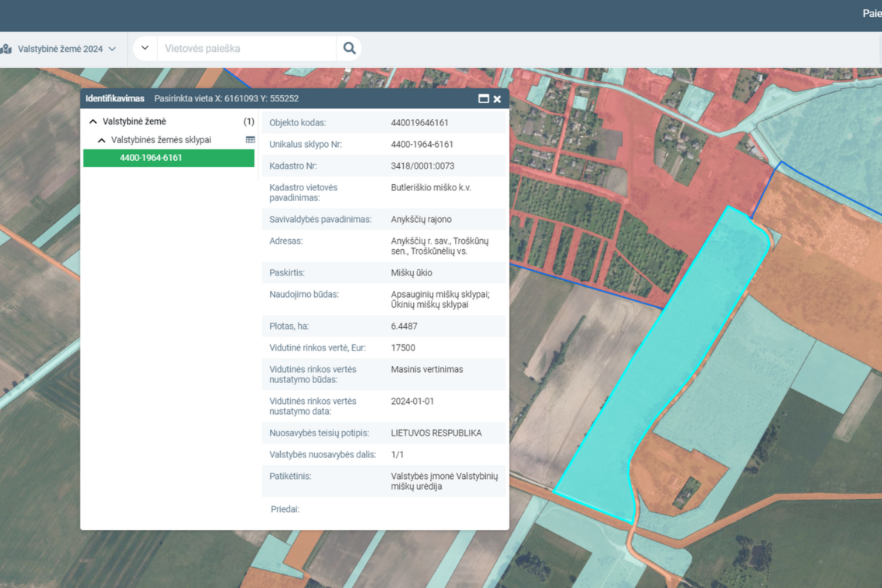This screenshot has width=882, height=588.
Task: Click the map layers icon beside Valstybinė žemė 2024
Action: click(x=7, y=49)
